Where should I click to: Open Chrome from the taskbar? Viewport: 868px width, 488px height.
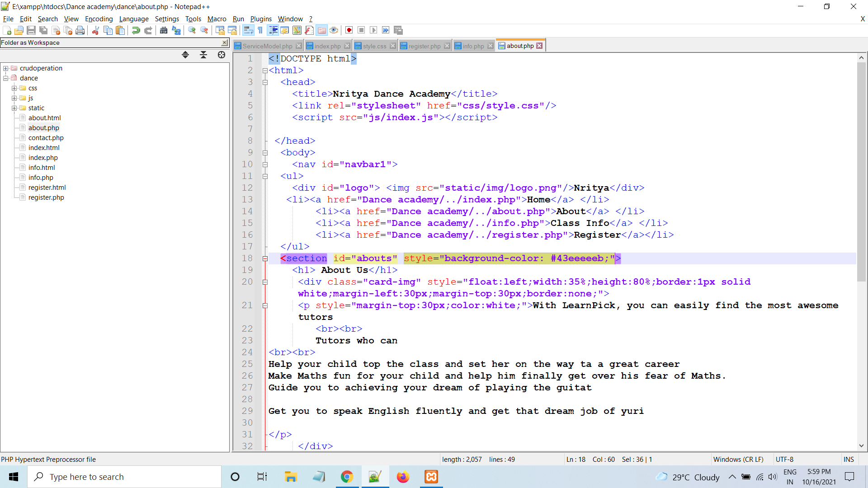pyautogui.click(x=347, y=477)
